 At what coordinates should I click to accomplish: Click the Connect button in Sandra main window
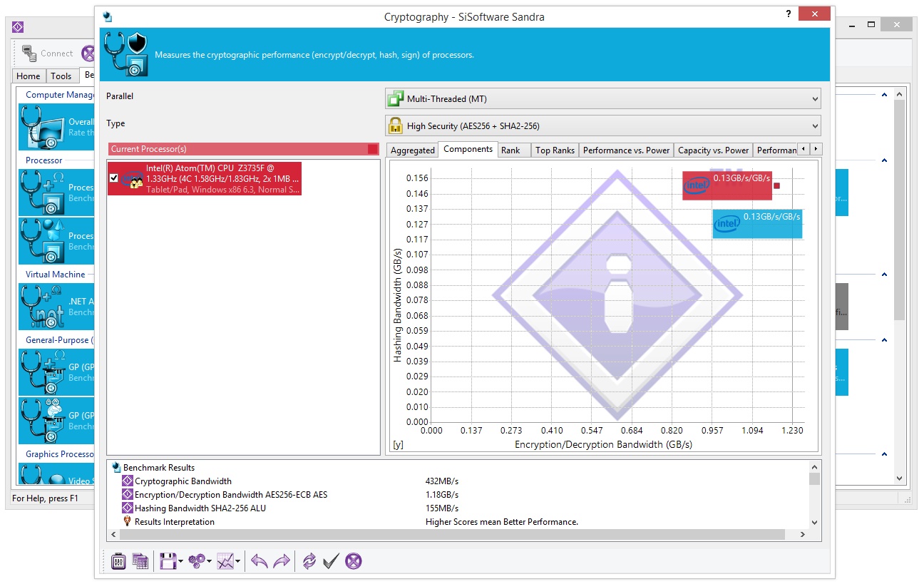coord(47,53)
